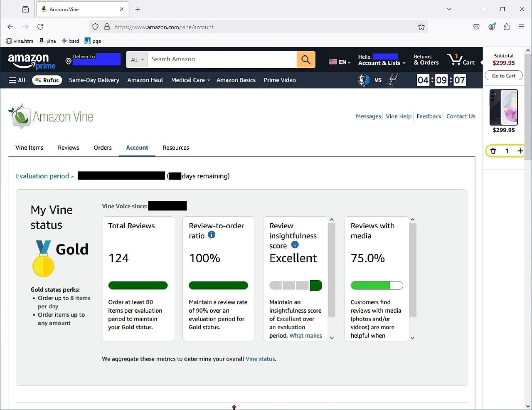
Task: Open the vine bookmark with Amazon icon
Action: click(x=47, y=41)
